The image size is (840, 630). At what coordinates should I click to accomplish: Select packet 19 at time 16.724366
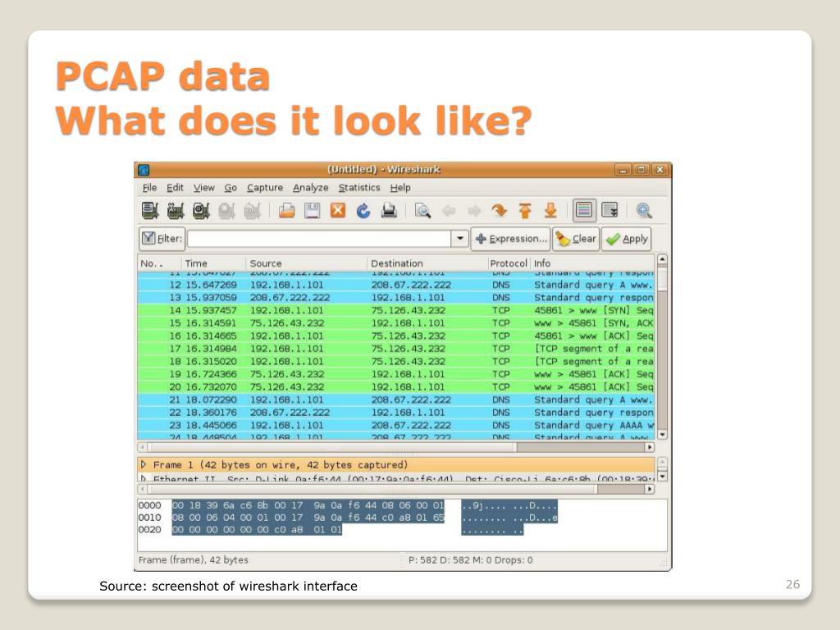pyautogui.click(x=396, y=374)
